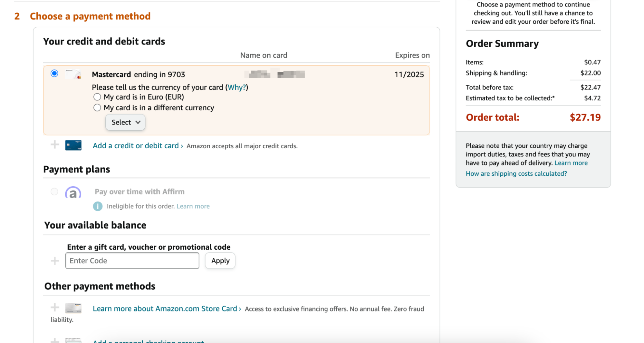Click the 'Pay over time with Affirm' label
This screenshot has height=343, width=644.
pyautogui.click(x=140, y=192)
